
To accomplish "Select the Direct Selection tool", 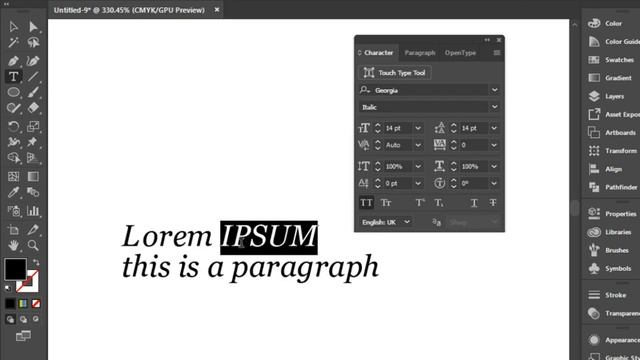I will point(33,27).
